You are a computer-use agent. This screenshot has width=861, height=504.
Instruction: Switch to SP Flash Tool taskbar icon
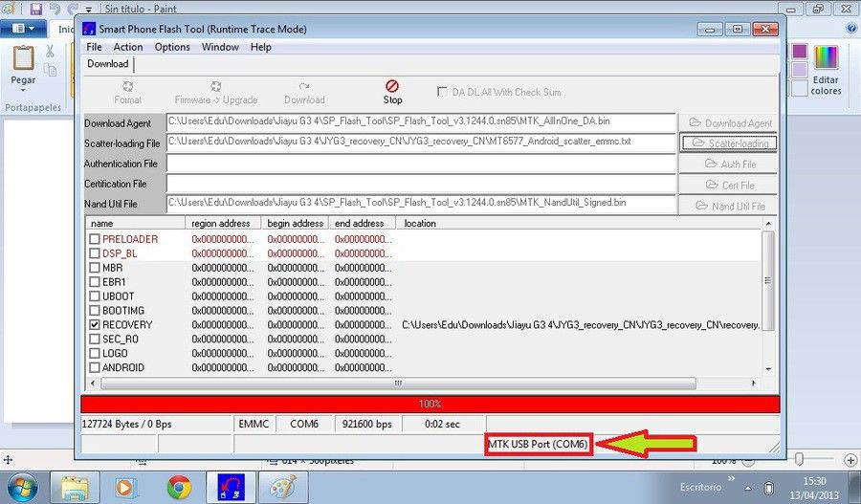(231, 487)
